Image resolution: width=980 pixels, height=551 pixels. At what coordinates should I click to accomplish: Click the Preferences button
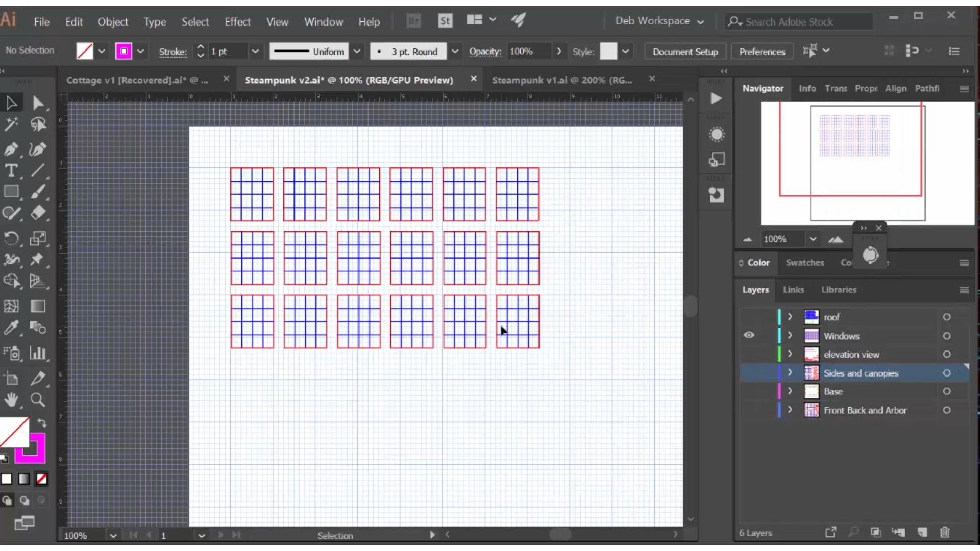tap(762, 52)
